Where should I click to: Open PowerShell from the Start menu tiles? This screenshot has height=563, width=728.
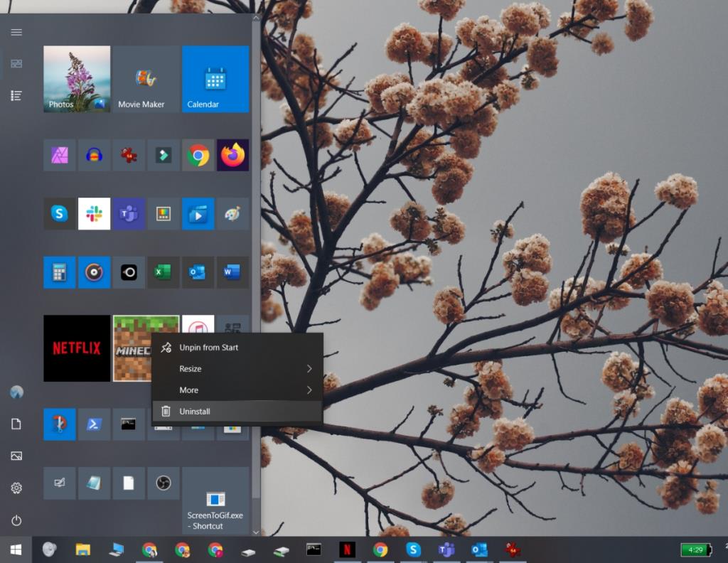(95, 424)
